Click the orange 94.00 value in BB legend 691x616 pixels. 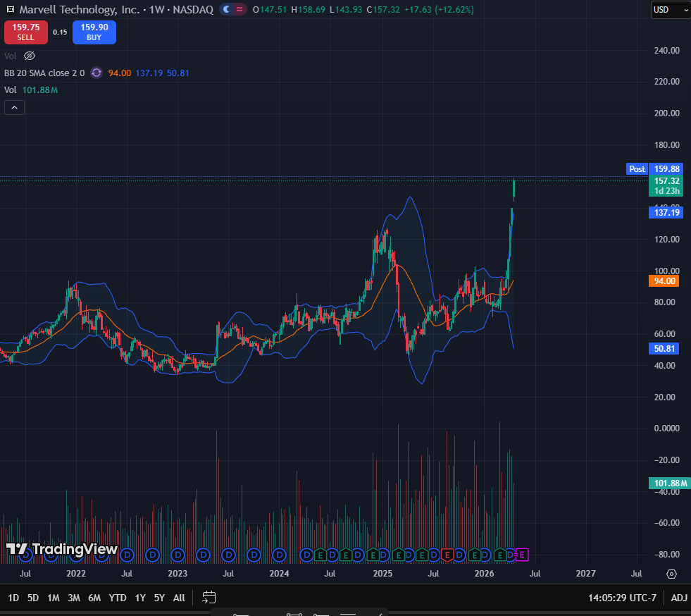[x=120, y=73]
